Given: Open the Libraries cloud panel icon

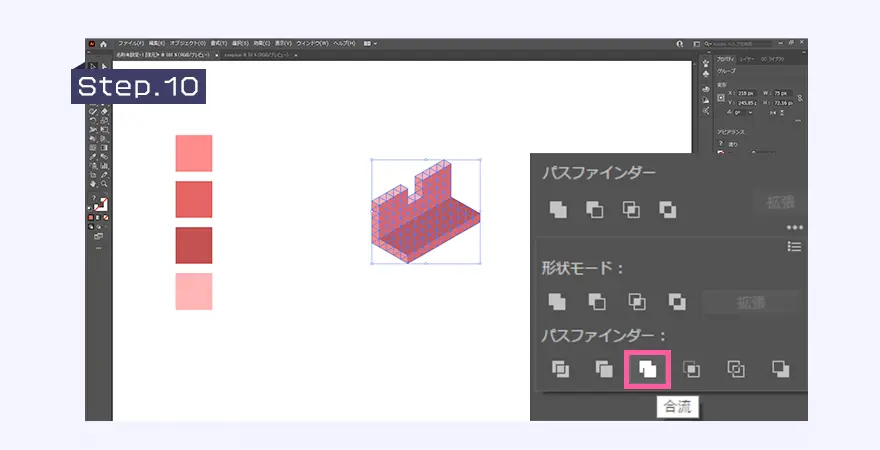Looking at the screenshot, I should 705,89.
